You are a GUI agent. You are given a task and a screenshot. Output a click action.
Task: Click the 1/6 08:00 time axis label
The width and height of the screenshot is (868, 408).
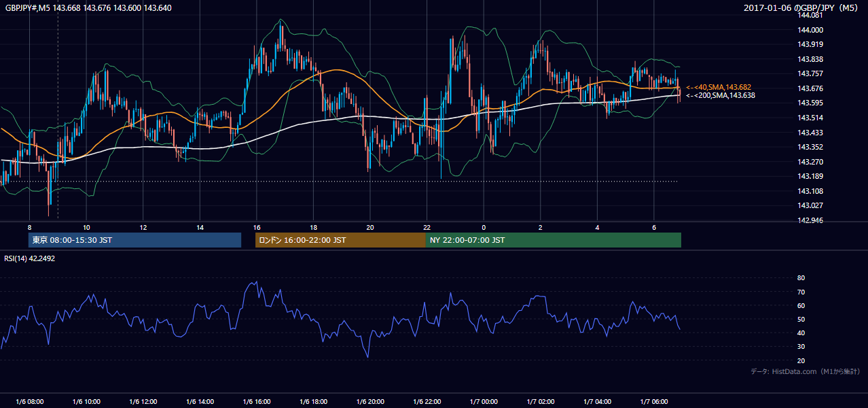(x=29, y=402)
